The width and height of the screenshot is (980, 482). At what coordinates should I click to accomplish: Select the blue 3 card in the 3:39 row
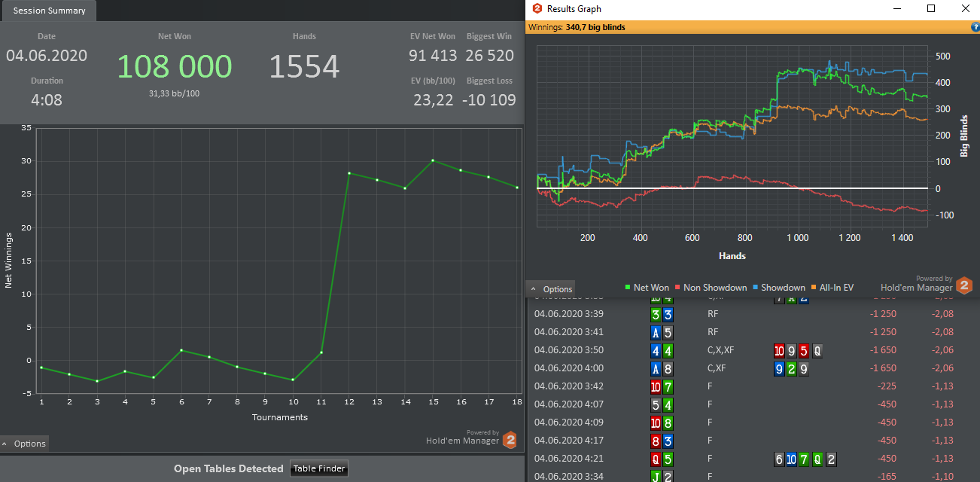point(667,314)
